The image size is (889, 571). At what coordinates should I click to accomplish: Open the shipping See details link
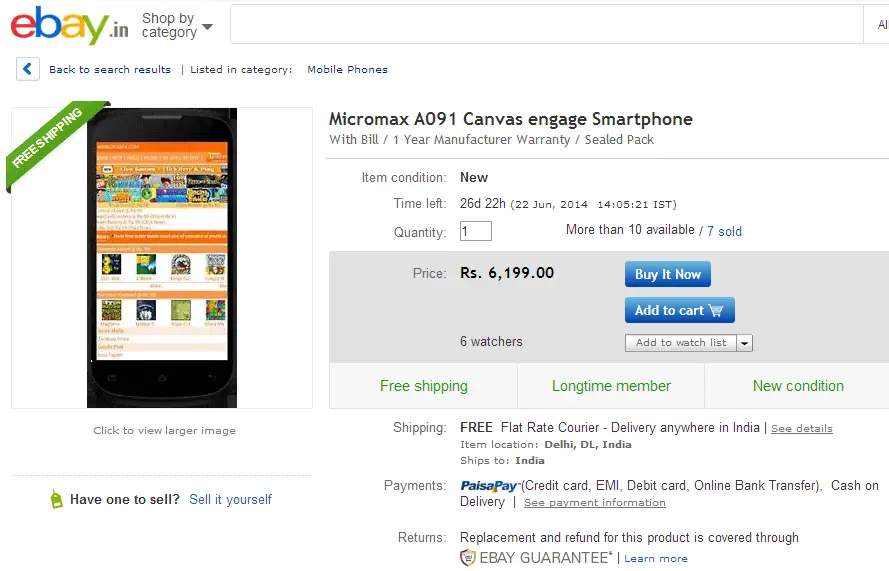[x=802, y=429]
